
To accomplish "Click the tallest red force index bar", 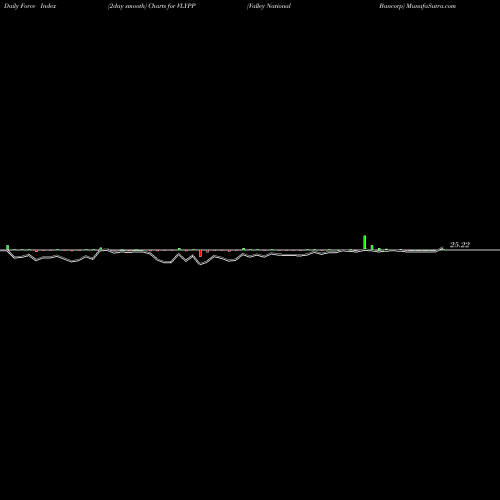I will (200, 253).
